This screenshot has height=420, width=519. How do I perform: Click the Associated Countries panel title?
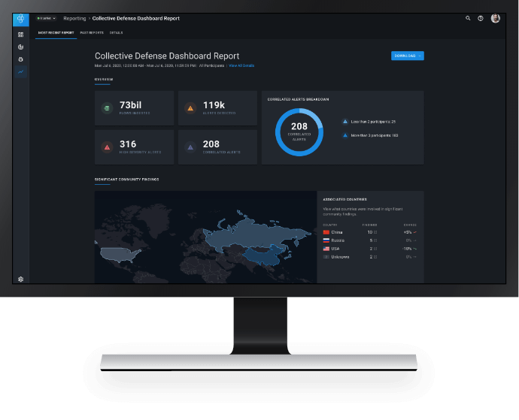[x=344, y=199]
